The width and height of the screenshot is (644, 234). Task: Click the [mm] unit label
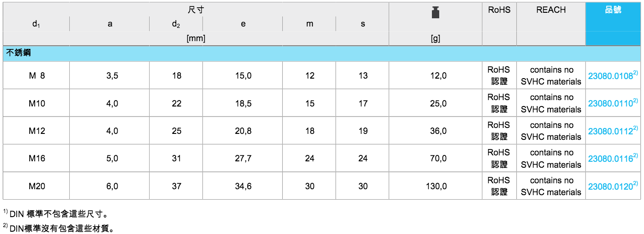coord(196,38)
